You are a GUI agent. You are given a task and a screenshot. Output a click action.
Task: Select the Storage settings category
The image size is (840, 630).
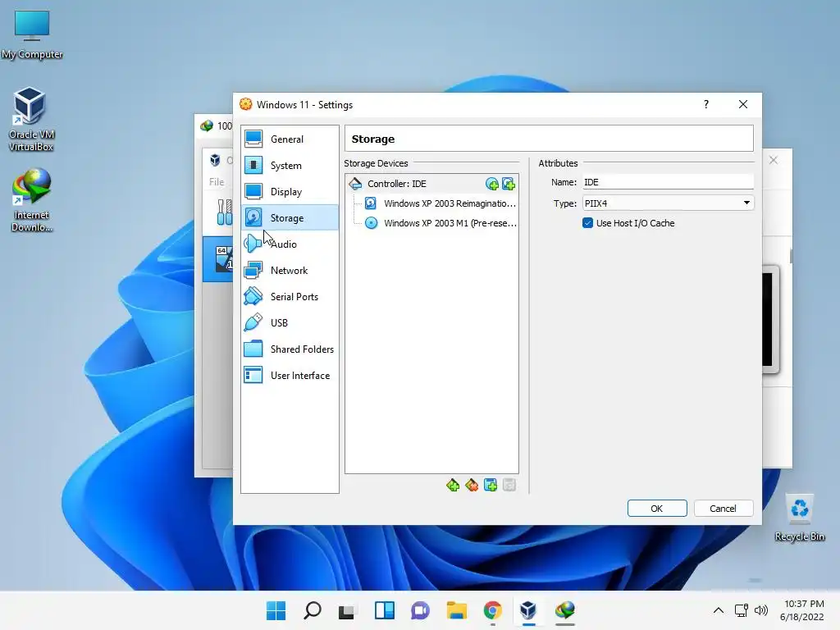[290, 218]
